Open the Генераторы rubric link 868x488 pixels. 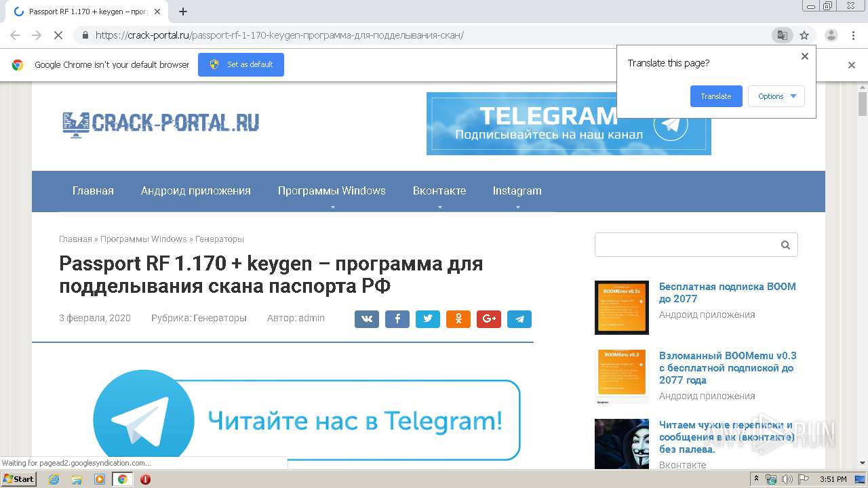[220, 318]
